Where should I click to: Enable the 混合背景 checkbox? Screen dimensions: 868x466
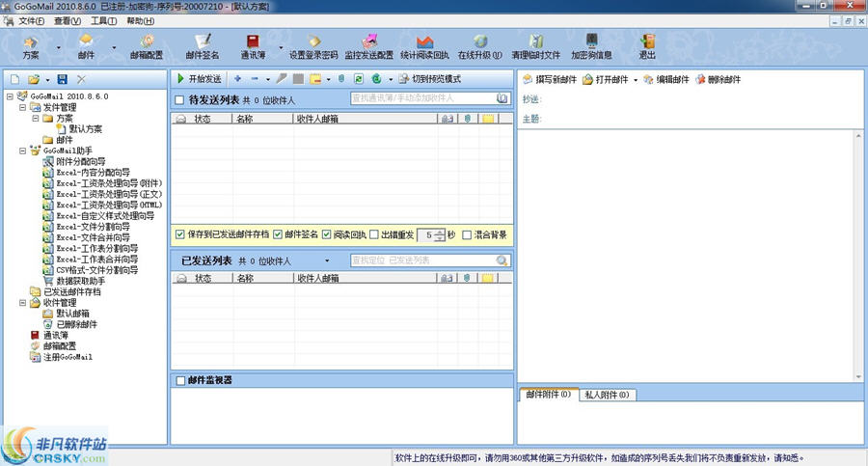[x=467, y=234]
